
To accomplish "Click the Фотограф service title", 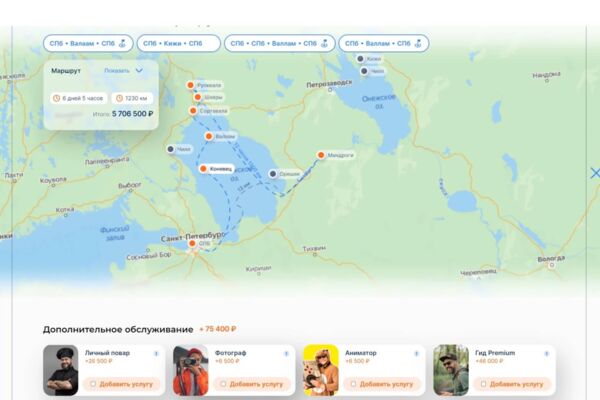I will click(x=230, y=353).
